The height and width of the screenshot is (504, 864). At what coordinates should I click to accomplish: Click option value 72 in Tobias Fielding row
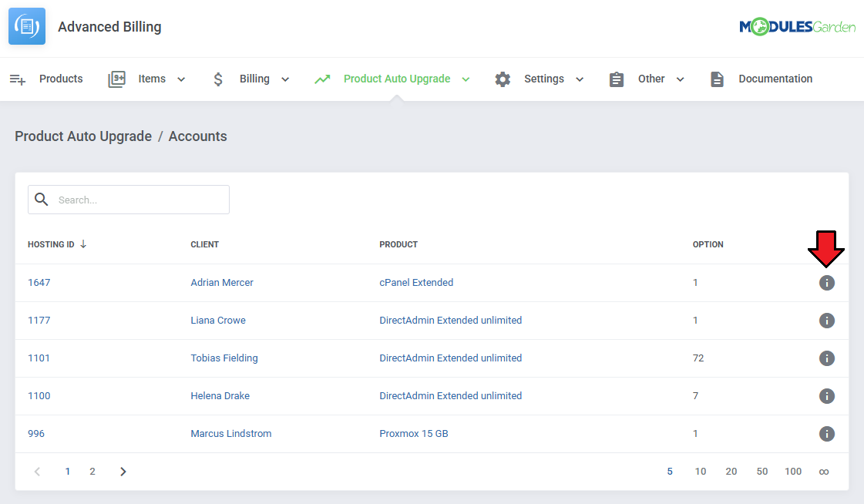pos(698,358)
